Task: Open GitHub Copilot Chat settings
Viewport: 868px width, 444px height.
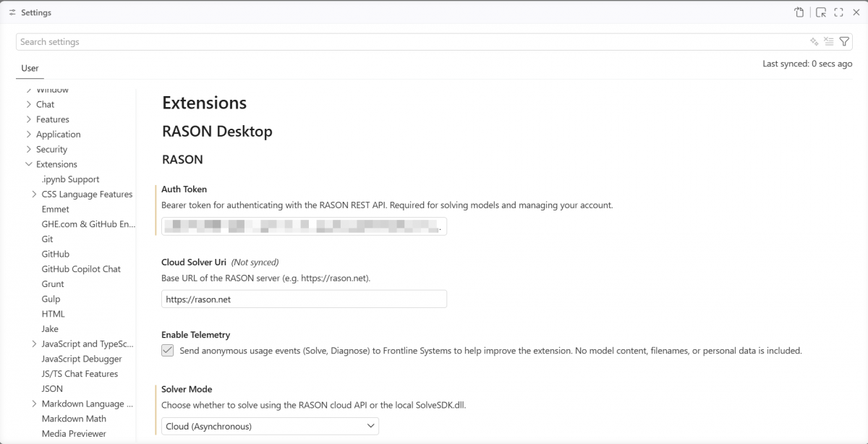Action: (81, 269)
